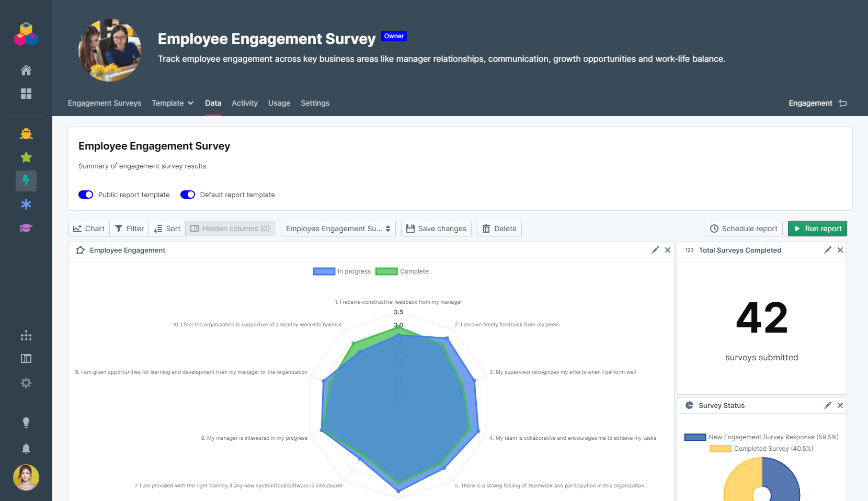
Task: Toggle Public report template switch
Action: pyautogui.click(x=86, y=195)
